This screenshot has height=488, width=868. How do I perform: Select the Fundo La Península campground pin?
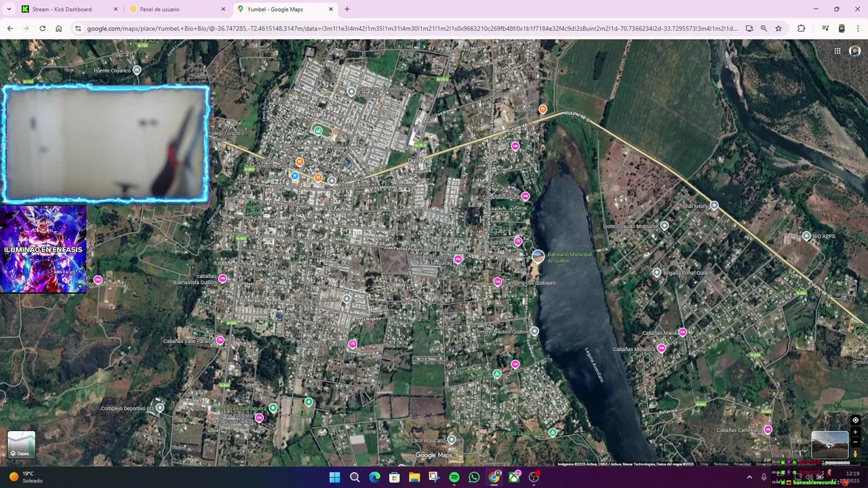tap(553, 432)
